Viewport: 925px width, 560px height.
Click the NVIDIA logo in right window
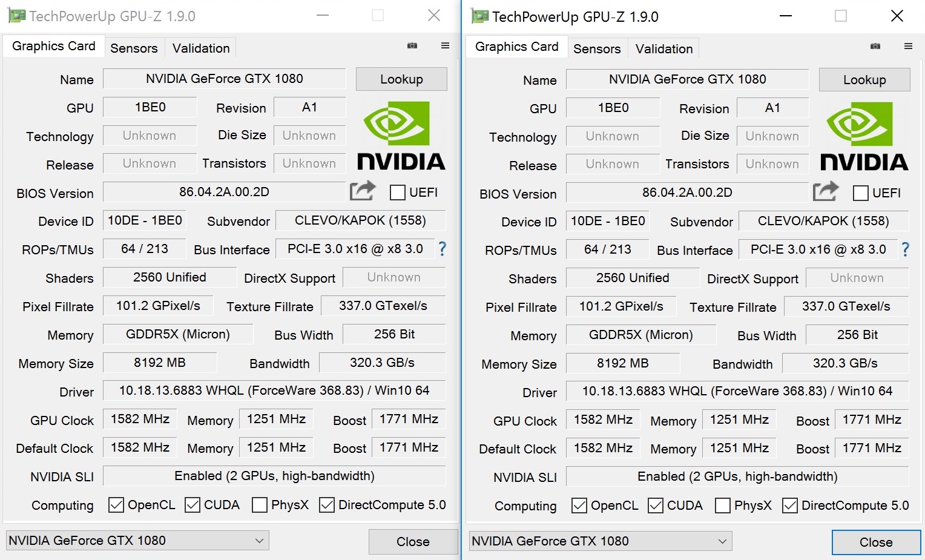864,136
